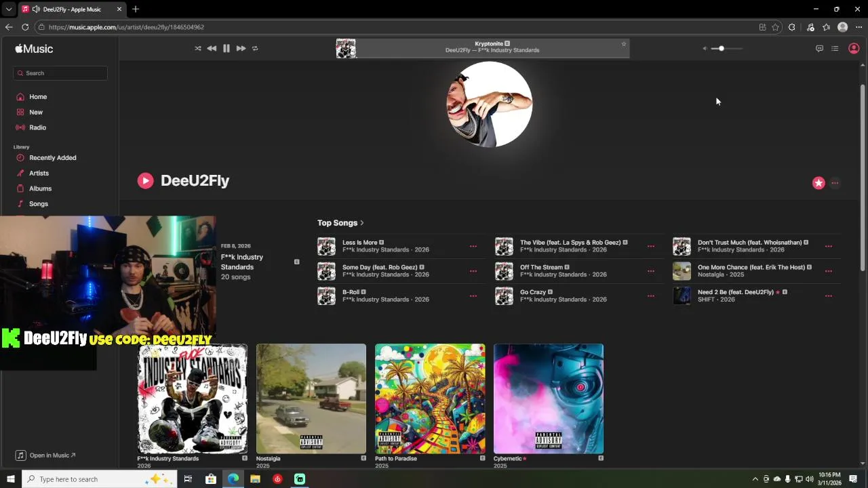
Task: Open the browser media control icon
Action: click(x=810, y=27)
